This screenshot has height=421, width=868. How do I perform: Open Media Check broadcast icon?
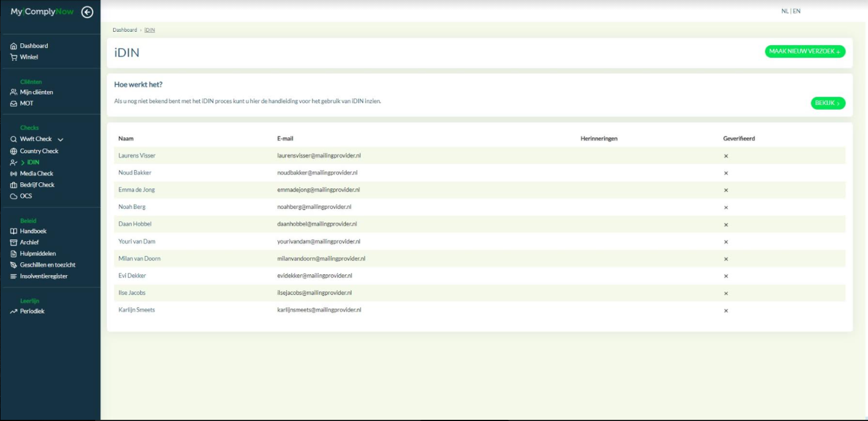point(14,174)
